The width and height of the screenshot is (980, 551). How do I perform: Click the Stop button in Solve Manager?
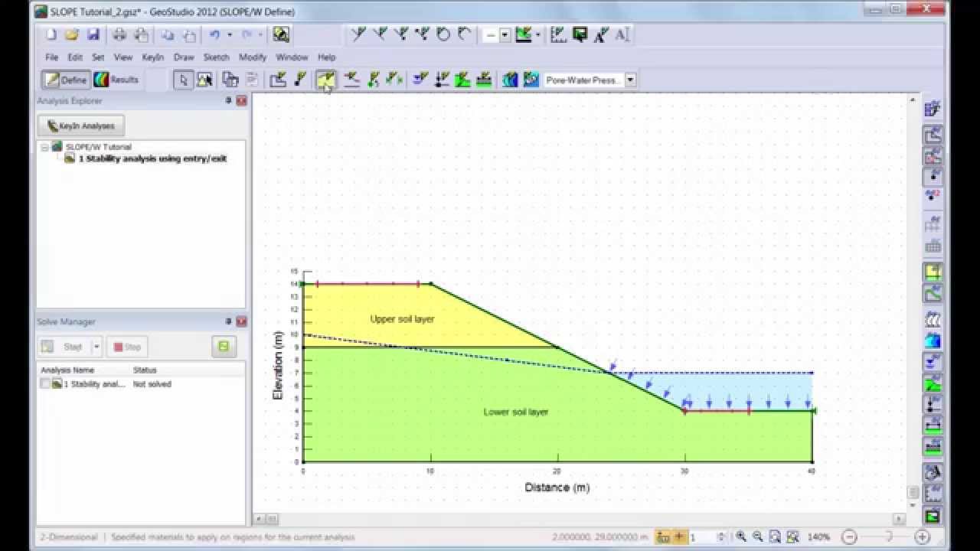coord(127,347)
